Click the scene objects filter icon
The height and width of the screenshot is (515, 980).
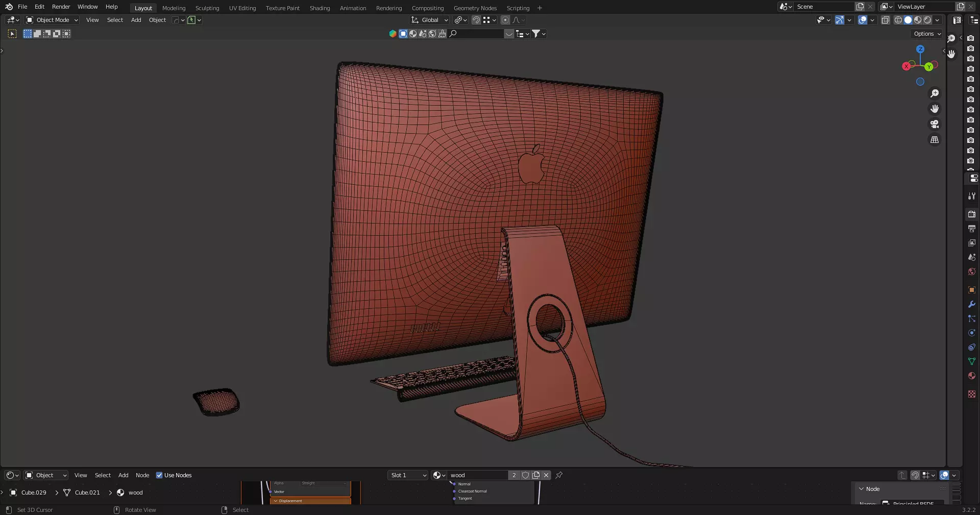point(423,34)
